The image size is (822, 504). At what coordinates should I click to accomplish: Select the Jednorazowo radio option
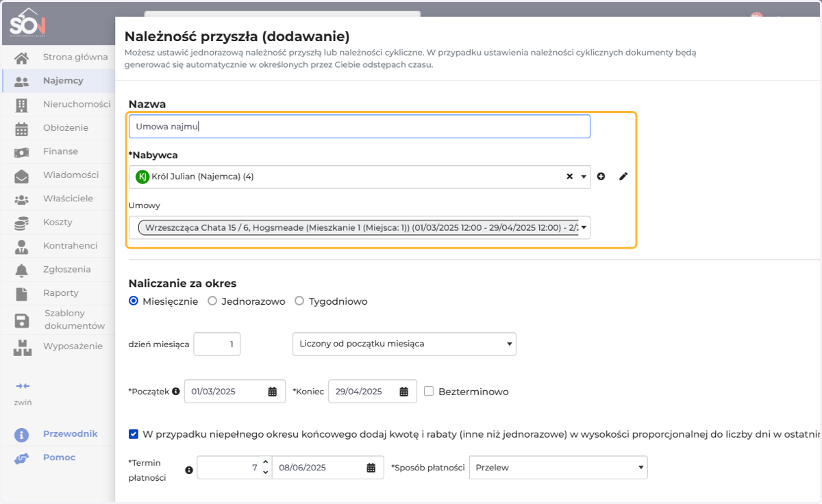click(x=212, y=301)
